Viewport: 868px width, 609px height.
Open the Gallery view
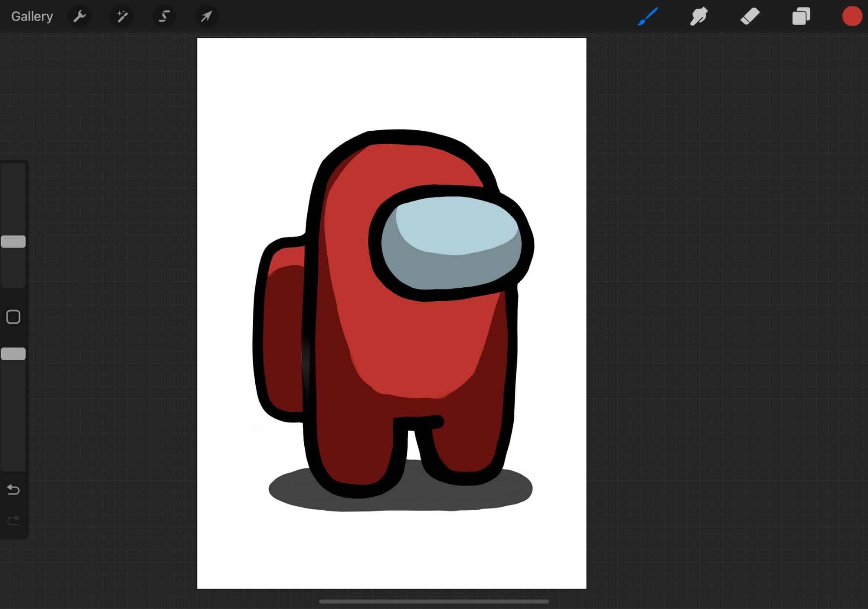32,16
